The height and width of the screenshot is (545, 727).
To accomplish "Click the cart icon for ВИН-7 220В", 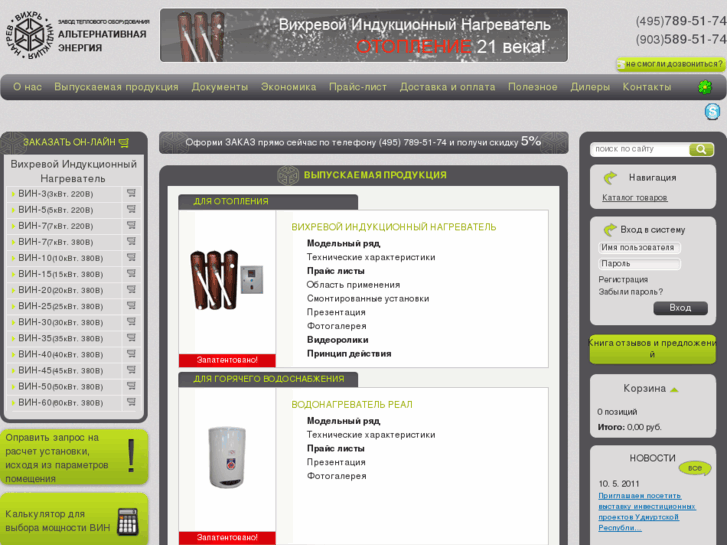I will [131, 225].
